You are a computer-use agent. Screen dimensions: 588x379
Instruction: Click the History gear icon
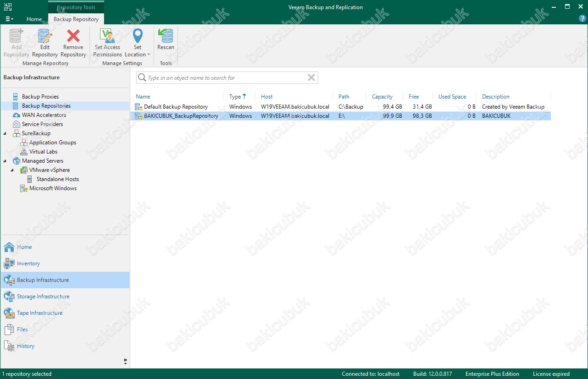click(9, 346)
